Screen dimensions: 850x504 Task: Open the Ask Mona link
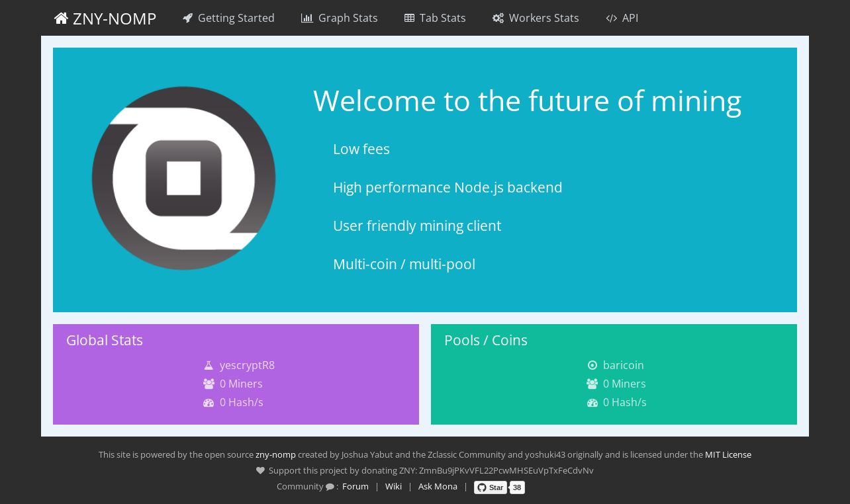438,487
